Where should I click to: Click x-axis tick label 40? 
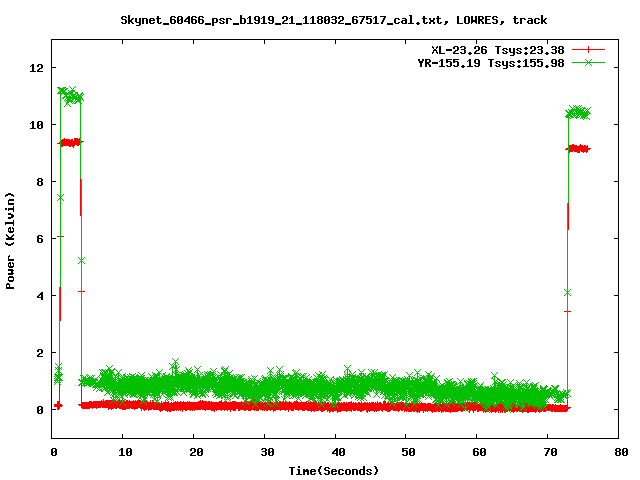click(338, 452)
